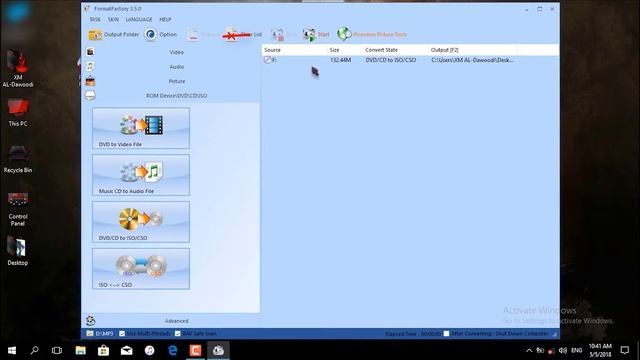Select Control Panel desktop icon
Image resolution: width=640 pixels, height=360 pixels.
(x=18, y=209)
